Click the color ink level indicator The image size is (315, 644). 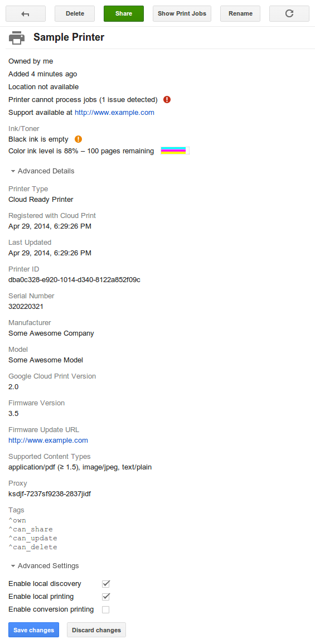point(173,151)
